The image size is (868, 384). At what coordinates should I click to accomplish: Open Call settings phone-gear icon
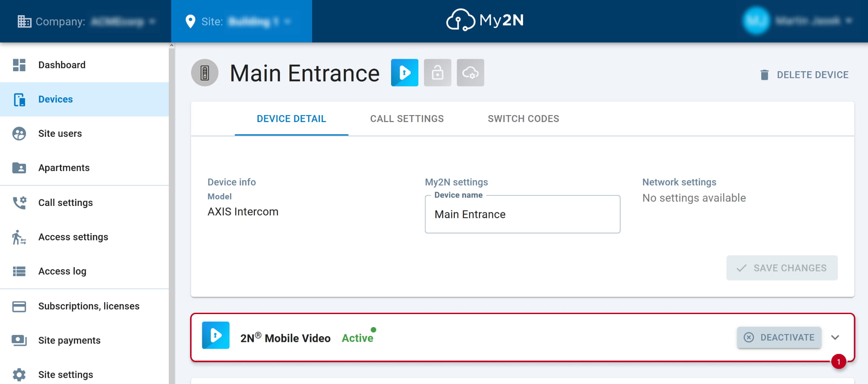click(x=19, y=202)
